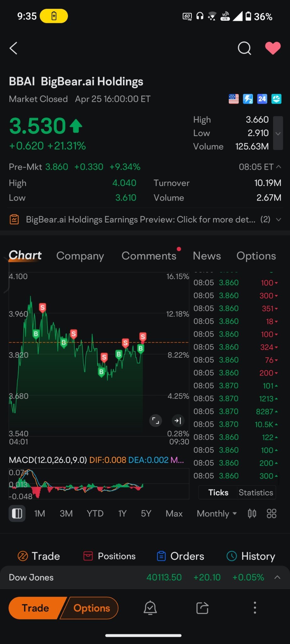
Task: Open the Comments tab
Action: pos(149,256)
